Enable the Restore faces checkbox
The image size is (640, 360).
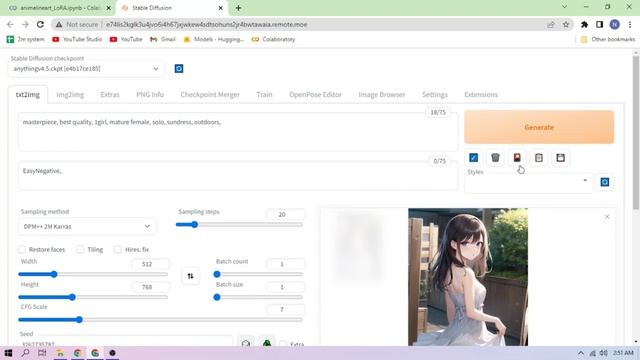tap(22, 249)
